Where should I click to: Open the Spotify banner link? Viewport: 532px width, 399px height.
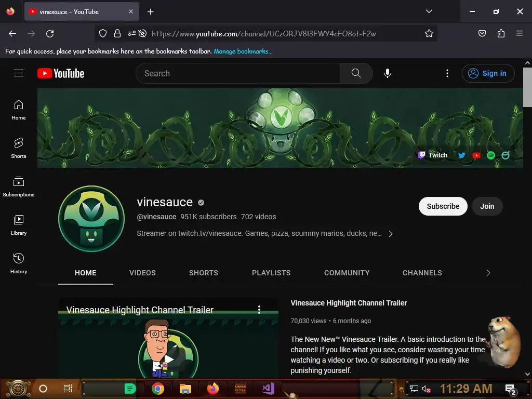click(x=490, y=155)
